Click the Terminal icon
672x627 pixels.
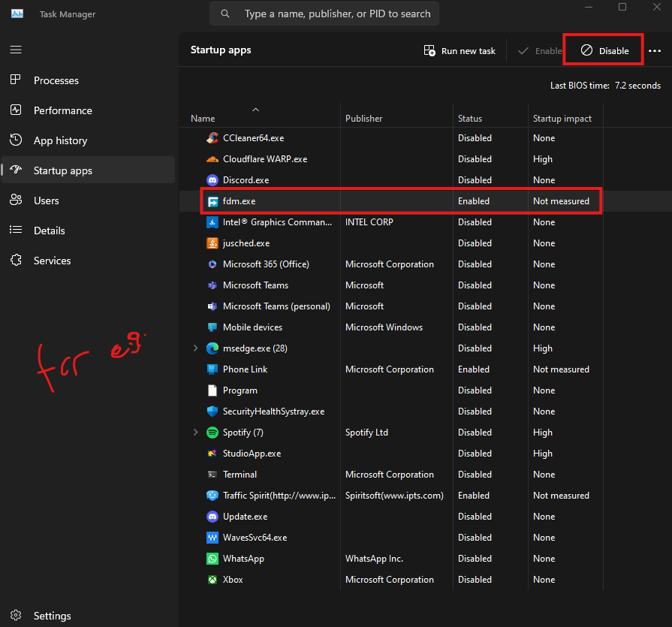tap(212, 475)
